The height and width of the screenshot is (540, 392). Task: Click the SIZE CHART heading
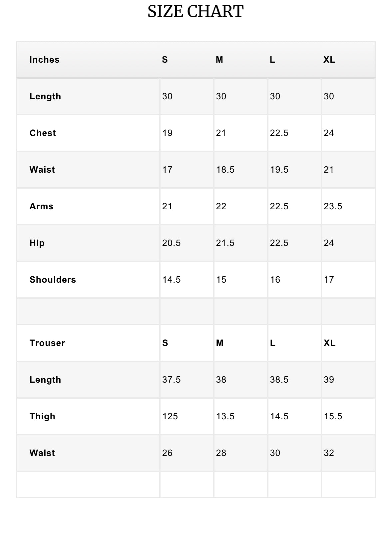tap(196, 12)
